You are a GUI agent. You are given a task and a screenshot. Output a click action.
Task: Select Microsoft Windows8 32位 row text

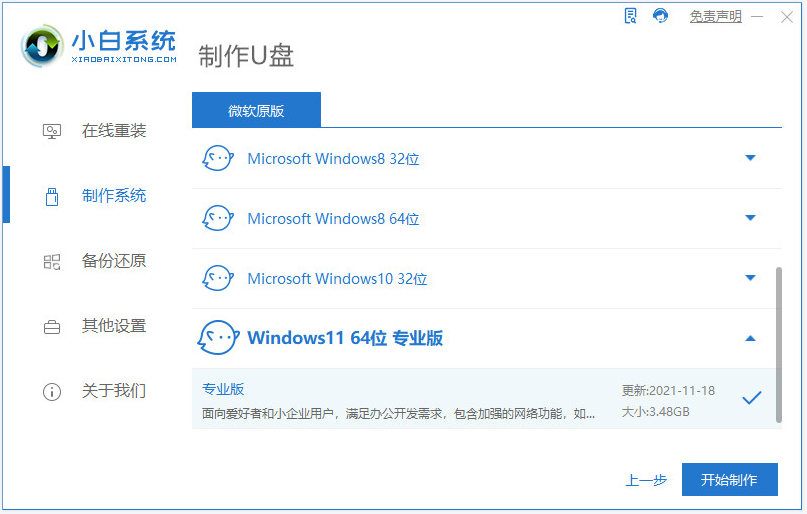(x=333, y=159)
